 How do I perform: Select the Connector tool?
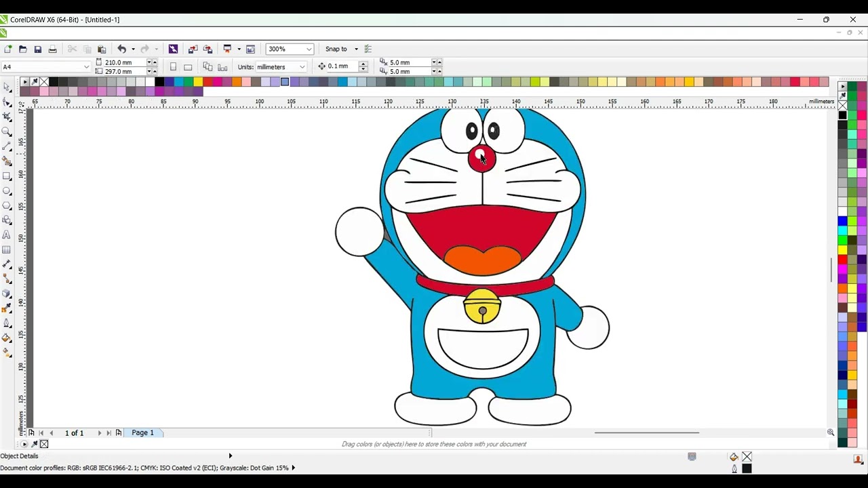(x=7, y=279)
